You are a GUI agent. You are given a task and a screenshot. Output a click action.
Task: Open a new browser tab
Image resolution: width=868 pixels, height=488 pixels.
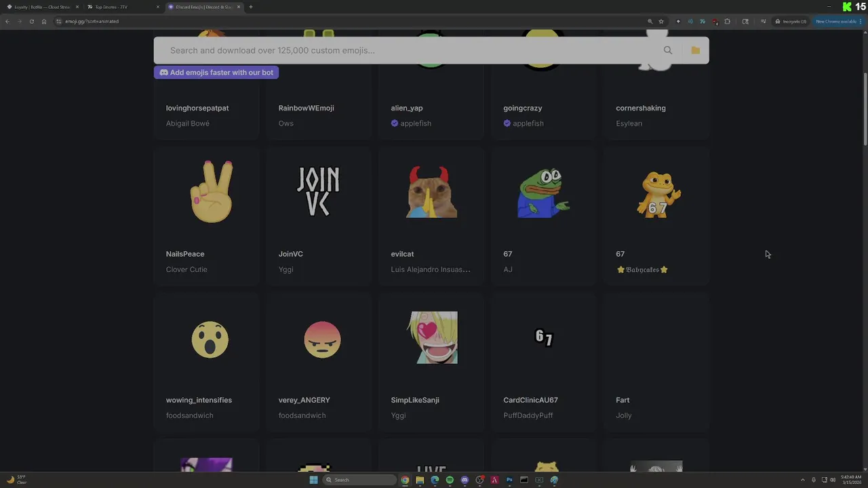(x=251, y=7)
